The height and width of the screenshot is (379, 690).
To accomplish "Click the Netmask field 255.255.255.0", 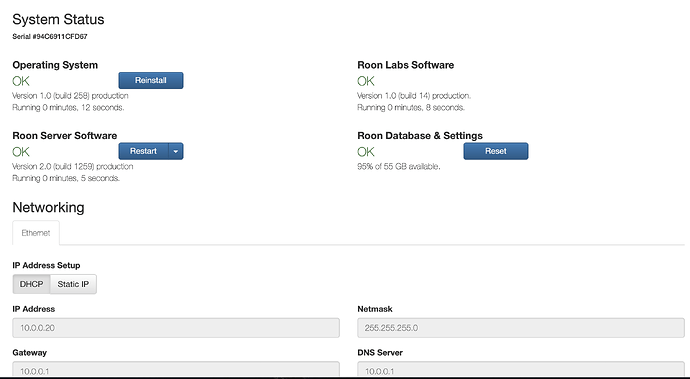I will [521, 328].
